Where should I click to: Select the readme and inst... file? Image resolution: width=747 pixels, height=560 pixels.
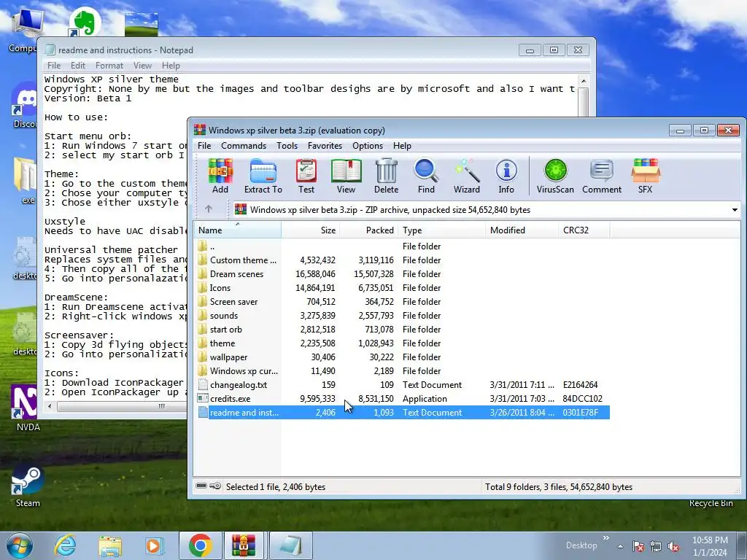[x=402, y=413]
